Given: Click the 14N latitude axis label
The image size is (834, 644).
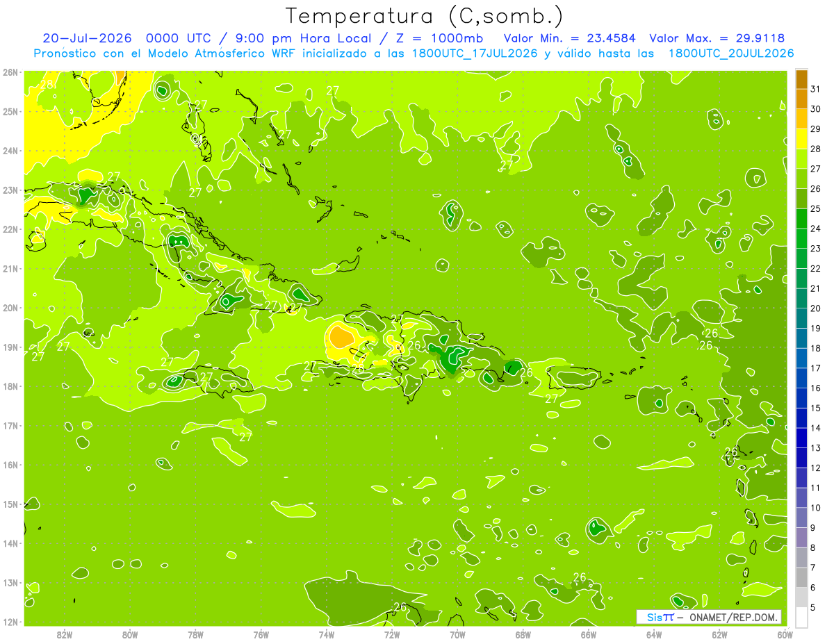Looking at the screenshot, I should click(10, 543).
